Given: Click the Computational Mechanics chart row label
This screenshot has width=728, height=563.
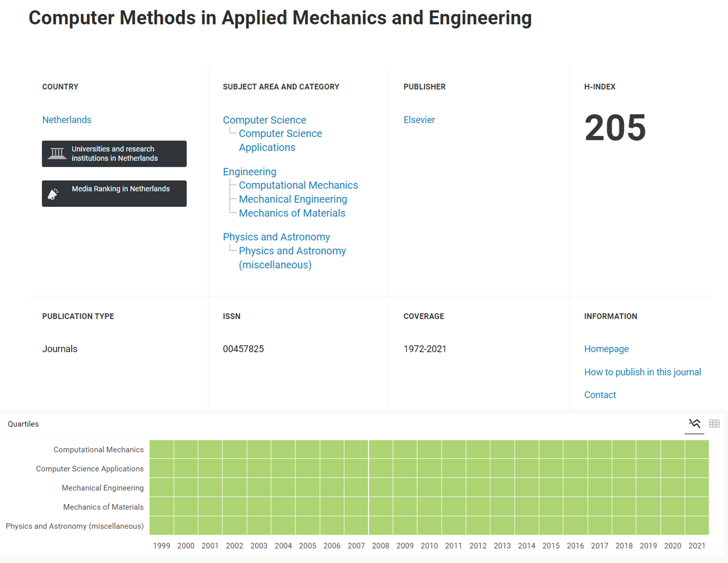Looking at the screenshot, I should pyautogui.click(x=99, y=450).
